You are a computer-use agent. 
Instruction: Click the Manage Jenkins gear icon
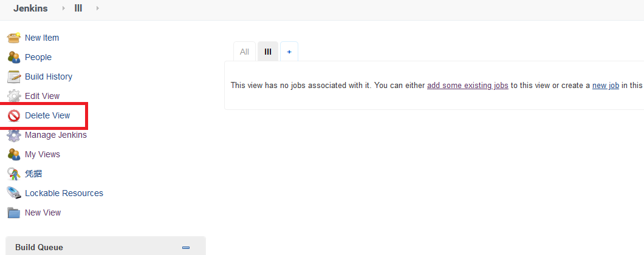[13, 135]
